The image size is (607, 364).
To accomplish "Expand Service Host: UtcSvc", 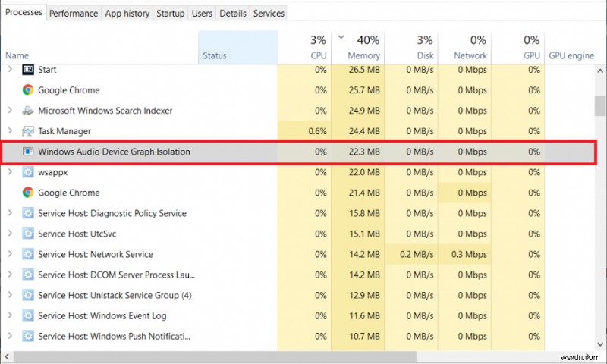I will tap(10, 234).
